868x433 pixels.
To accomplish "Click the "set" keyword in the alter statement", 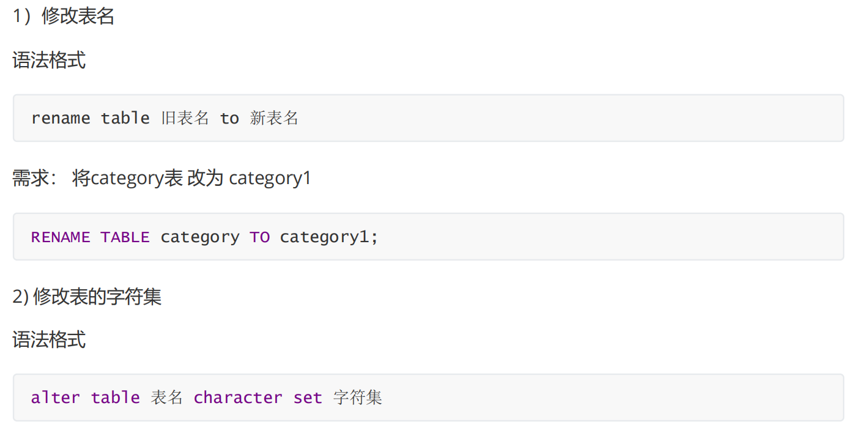I will pyautogui.click(x=308, y=398).
